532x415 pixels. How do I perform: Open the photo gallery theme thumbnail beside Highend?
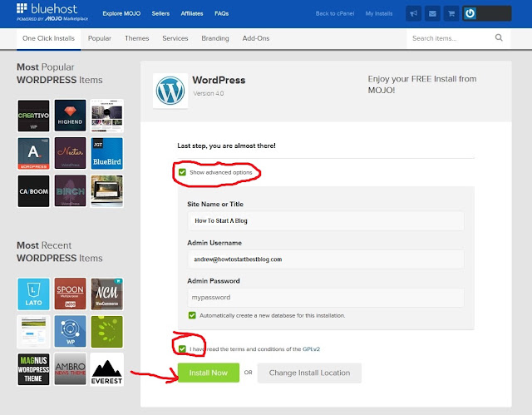click(x=107, y=116)
